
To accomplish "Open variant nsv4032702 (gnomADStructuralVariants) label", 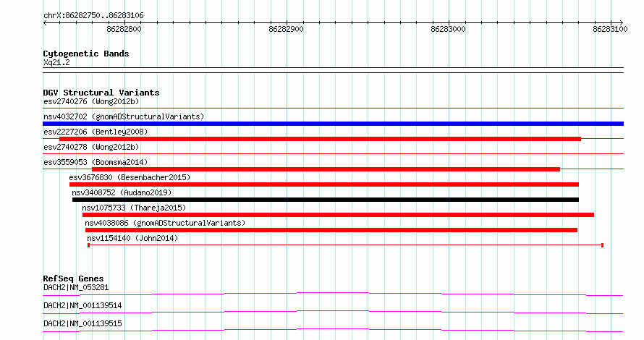I will 124,116.
